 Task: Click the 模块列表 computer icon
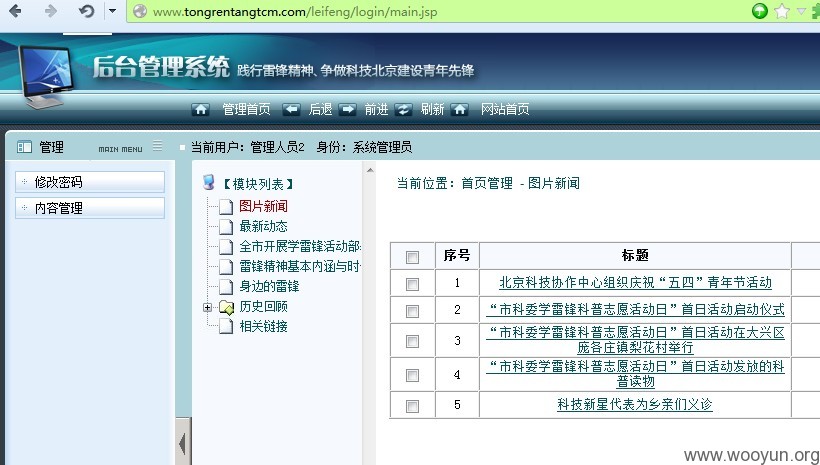pos(209,182)
